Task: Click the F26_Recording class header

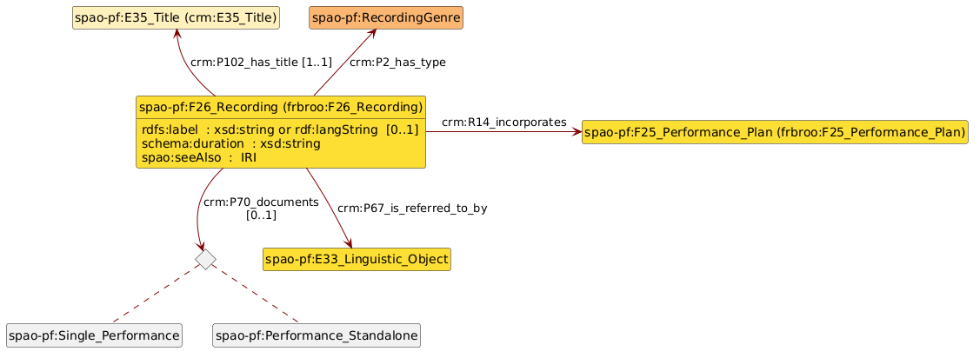Action: (x=281, y=107)
